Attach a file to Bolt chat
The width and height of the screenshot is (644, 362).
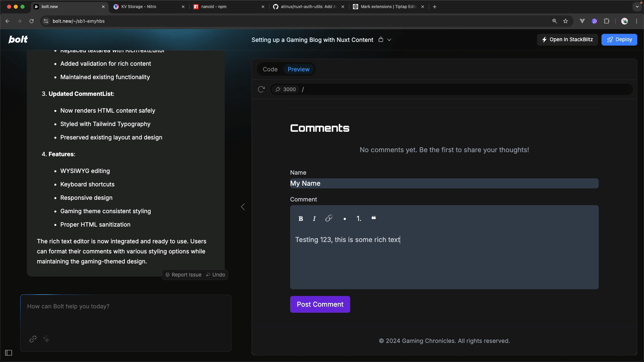pos(33,339)
